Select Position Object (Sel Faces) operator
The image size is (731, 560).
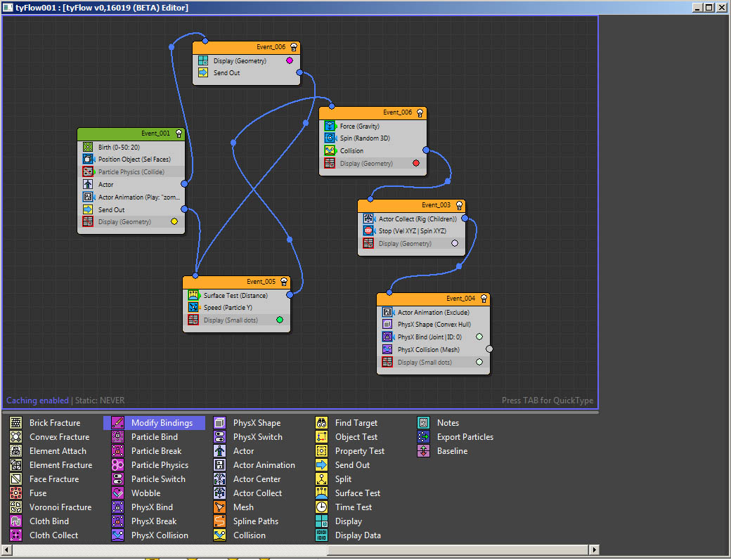pos(131,159)
